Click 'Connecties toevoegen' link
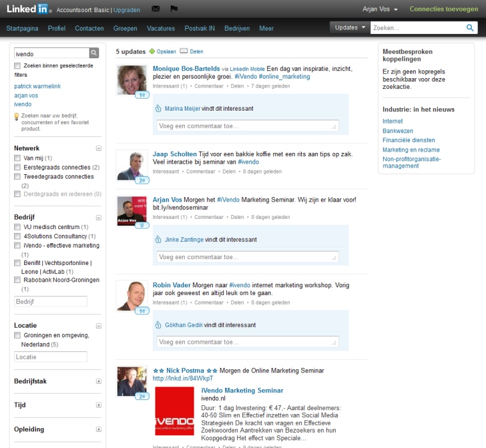Screen dimensions: 486x448 [444, 9]
